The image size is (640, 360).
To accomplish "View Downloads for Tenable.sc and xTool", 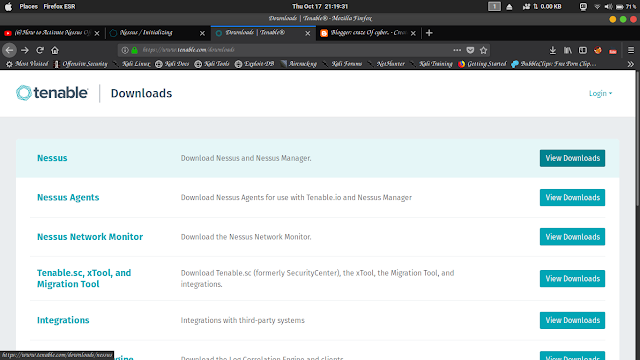I will (x=572, y=278).
